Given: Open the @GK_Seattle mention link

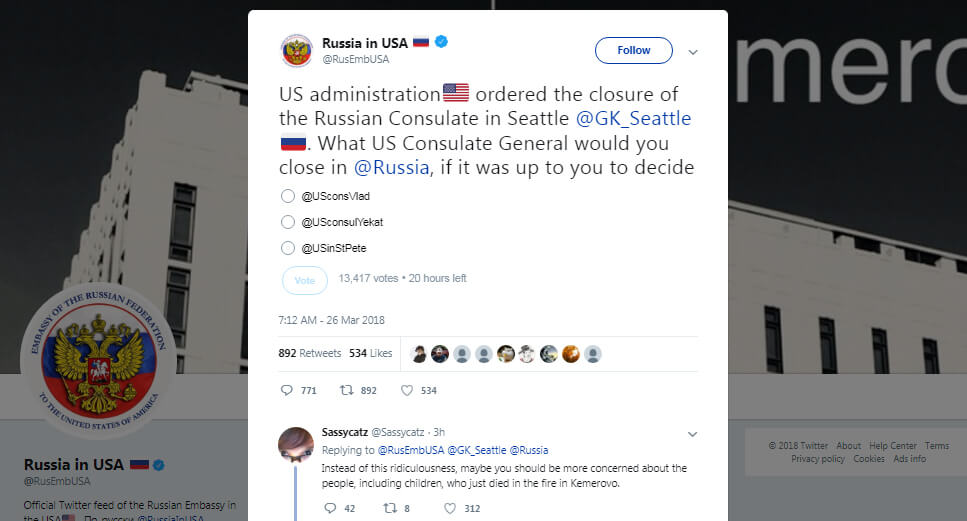Looking at the screenshot, I should (634, 119).
